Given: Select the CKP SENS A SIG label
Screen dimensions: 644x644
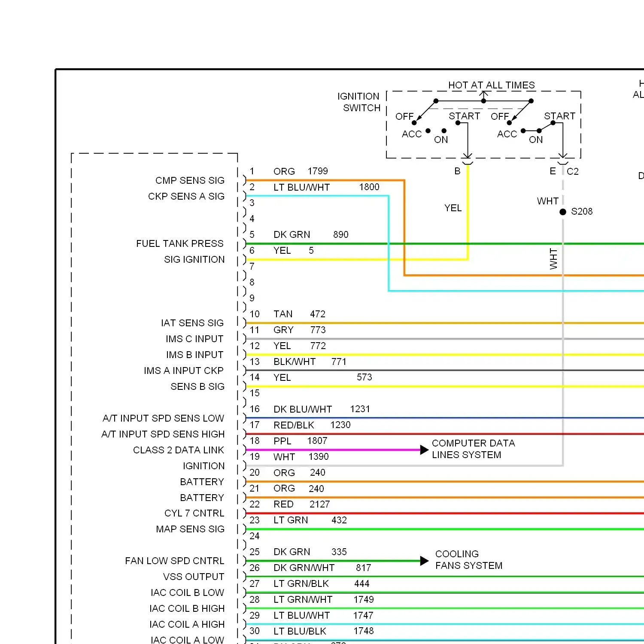Looking at the screenshot, I should click(186, 196).
